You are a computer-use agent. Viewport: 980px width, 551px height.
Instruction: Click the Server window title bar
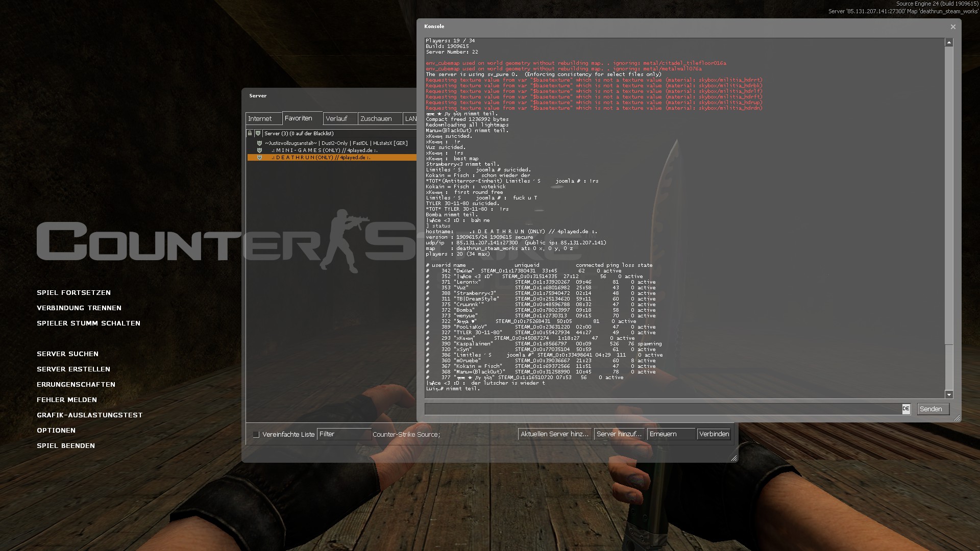click(329, 96)
